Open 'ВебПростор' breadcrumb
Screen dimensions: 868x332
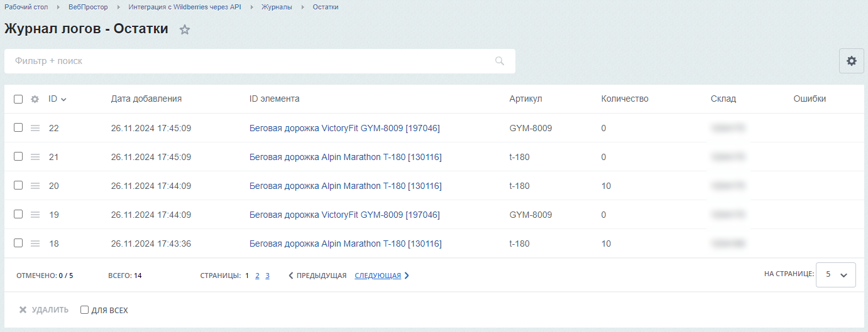tap(88, 7)
